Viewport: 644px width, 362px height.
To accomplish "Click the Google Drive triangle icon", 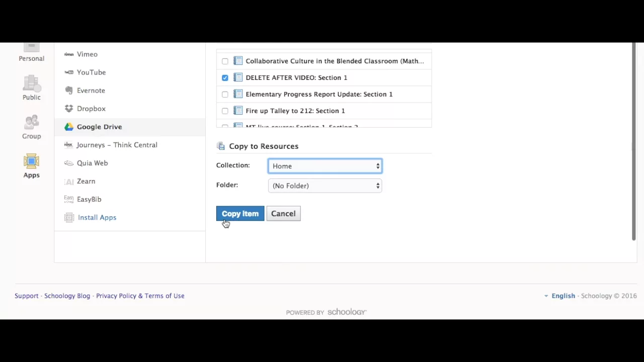I will coord(69,127).
